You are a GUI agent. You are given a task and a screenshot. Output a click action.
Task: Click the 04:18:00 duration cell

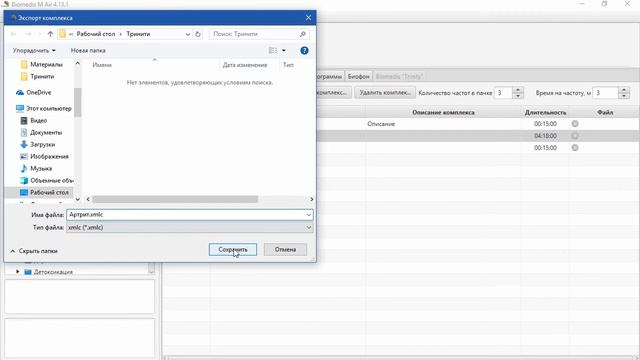coord(545,136)
